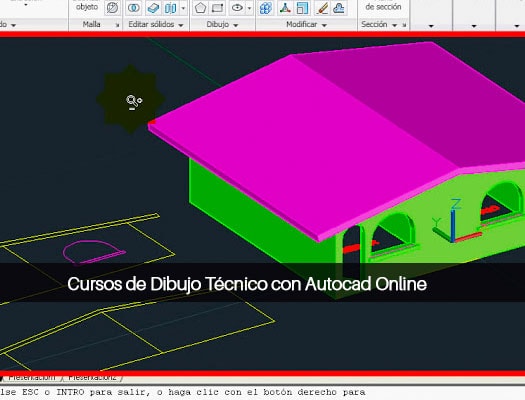Open 'Cursos de Dibujo Técnico con Autocad Online'
The image size is (525, 400).
click(247, 284)
